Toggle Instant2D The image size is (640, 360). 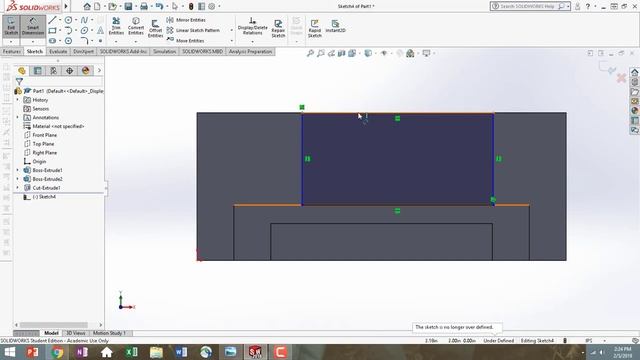point(336,26)
